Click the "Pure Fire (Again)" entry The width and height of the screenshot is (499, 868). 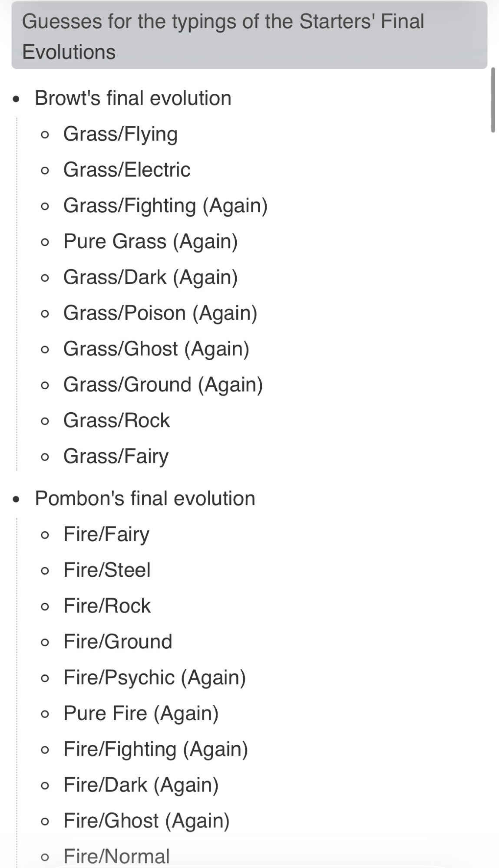point(141,713)
